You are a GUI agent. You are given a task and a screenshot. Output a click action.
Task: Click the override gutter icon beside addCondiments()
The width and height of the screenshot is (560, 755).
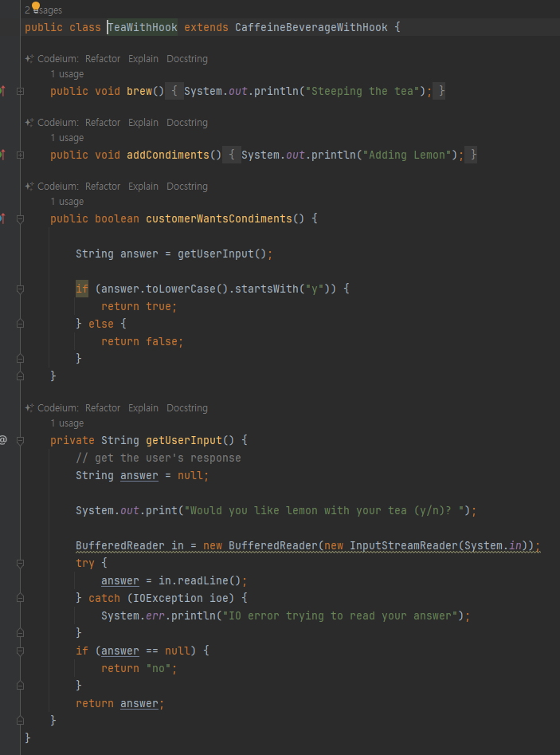click(x=2, y=155)
